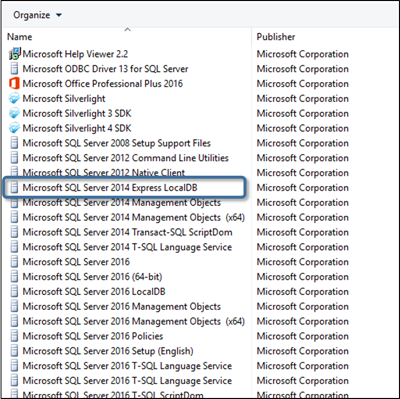
Task: Click the Microsoft Silverlight program icon
Action: coord(14,98)
